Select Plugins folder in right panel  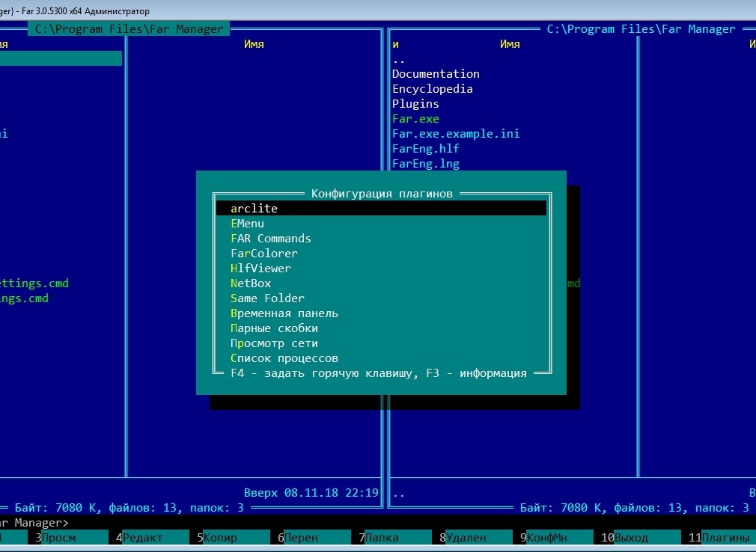415,103
